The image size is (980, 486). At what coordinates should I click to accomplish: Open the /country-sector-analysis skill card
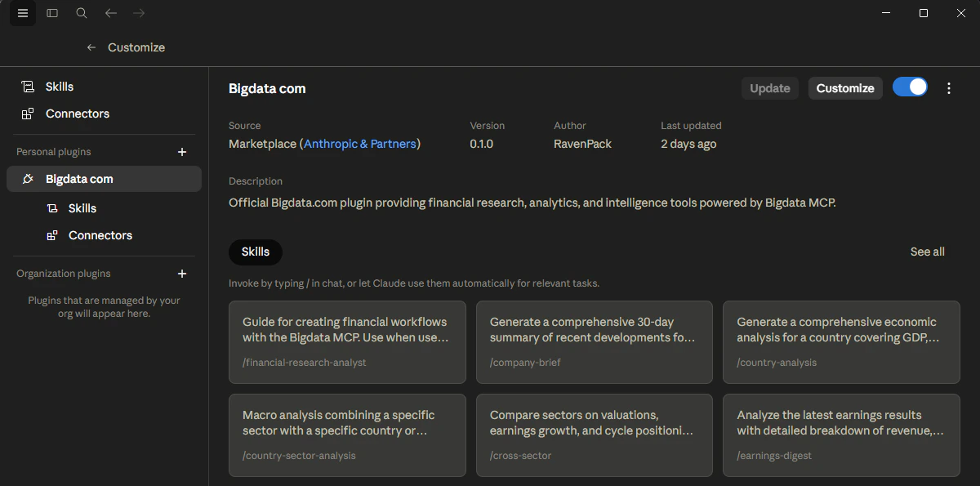347,435
